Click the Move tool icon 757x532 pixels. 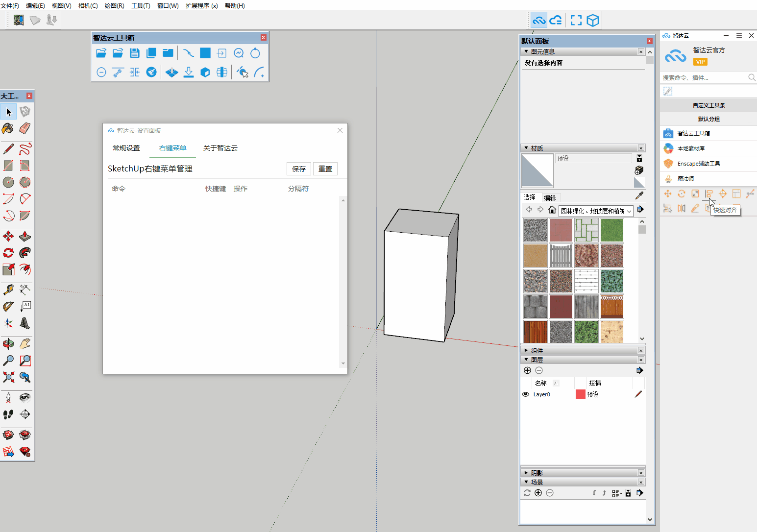pos(8,237)
